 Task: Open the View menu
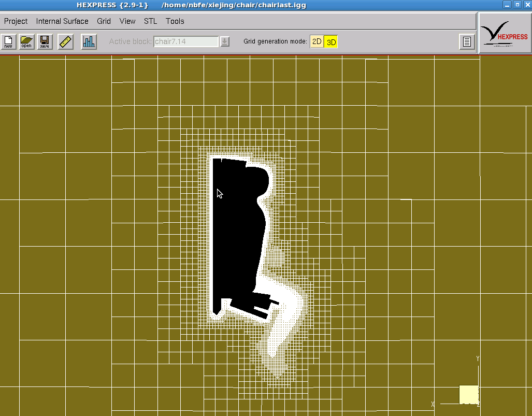127,21
